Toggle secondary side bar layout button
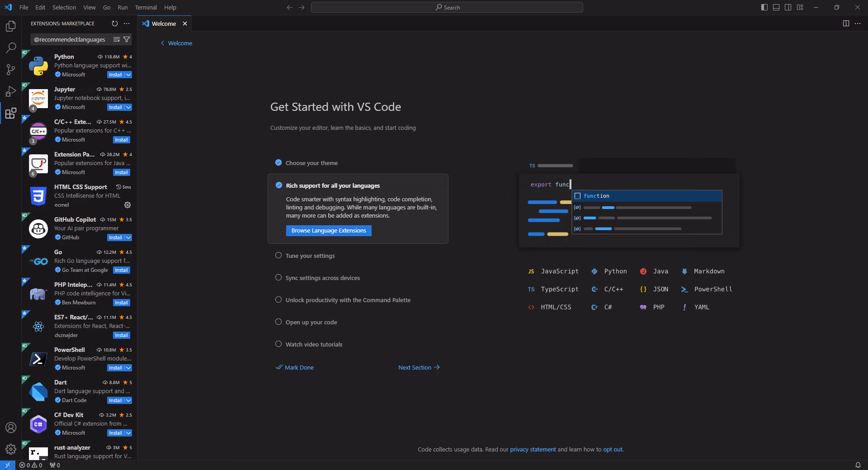Viewport: 868px width, 470px height. click(788, 7)
